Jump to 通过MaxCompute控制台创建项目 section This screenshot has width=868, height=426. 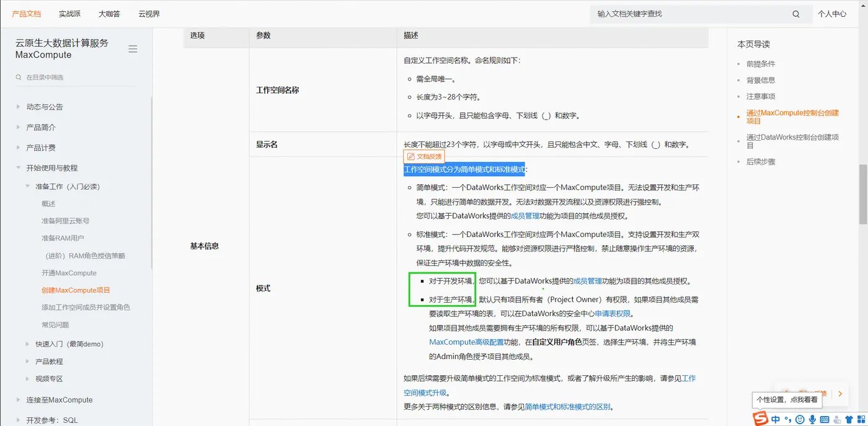pos(793,117)
